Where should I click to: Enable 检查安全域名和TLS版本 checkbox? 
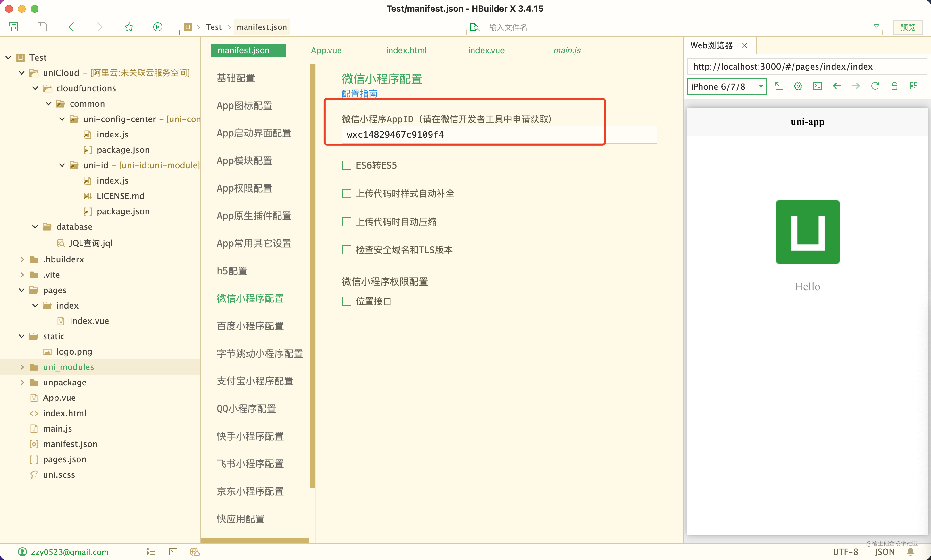(347, 250)
